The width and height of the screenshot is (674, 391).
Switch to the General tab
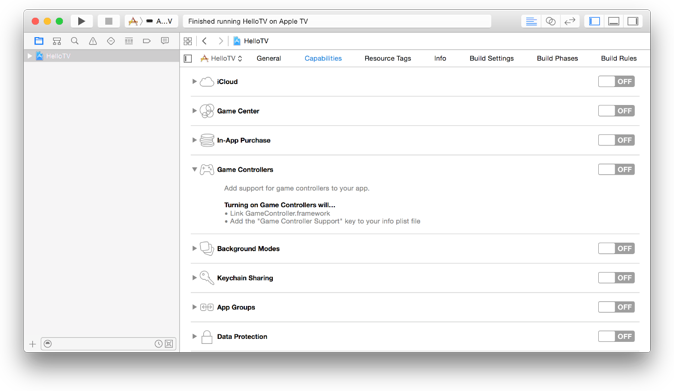tap(269, 58)
